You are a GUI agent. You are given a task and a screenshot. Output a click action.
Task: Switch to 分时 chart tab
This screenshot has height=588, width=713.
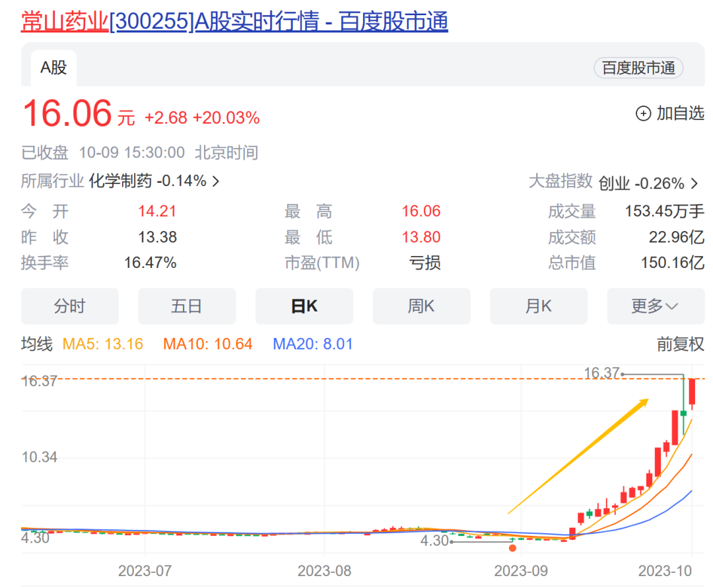tap(69, 306)
